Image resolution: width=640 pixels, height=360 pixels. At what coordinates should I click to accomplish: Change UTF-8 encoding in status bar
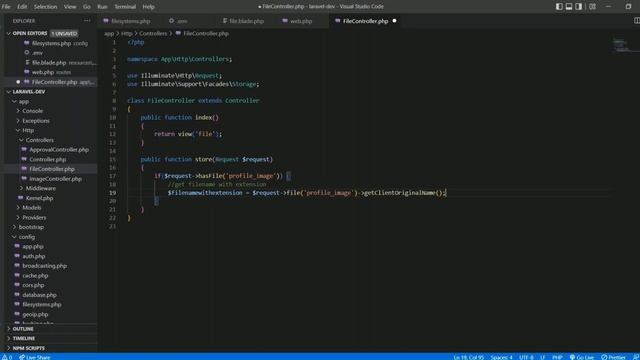point(526,357)
